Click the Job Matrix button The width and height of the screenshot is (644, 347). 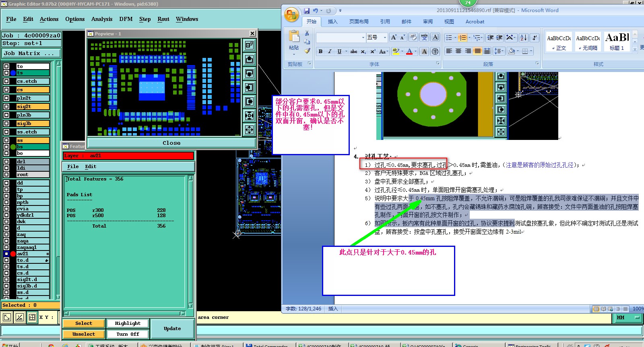pyautogui.click(x=31, y=53)
